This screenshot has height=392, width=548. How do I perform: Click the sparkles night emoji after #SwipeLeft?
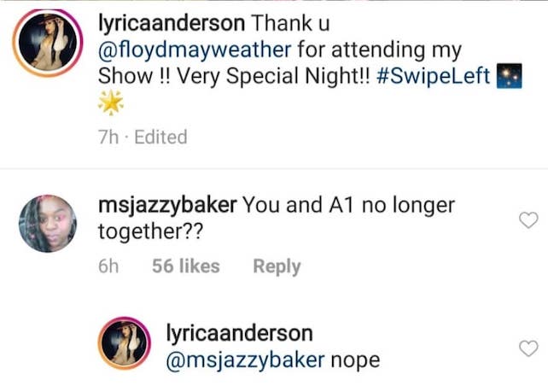pos(510,76)
